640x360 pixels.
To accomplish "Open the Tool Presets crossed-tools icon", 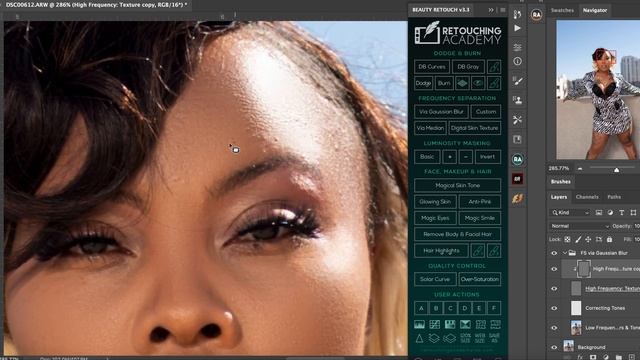I will click(x=518, y=120).
